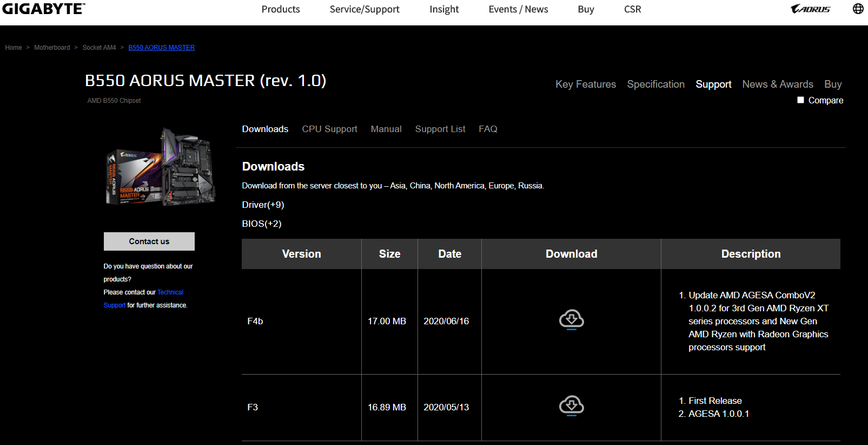Open B550 AORUS MASTER breadcrumb link

[162, 48]
